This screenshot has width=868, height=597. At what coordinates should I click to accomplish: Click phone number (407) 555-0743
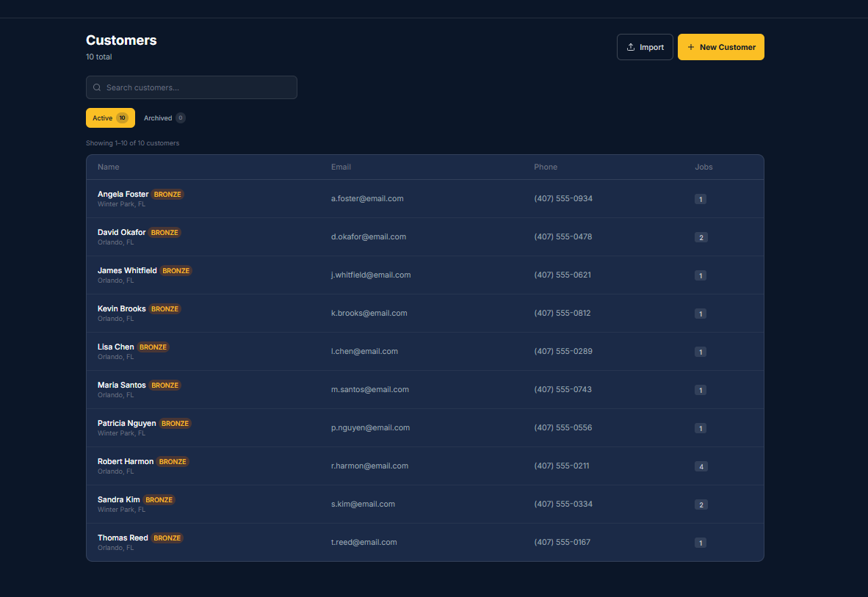pyautogui.click(x=563, y=389)
